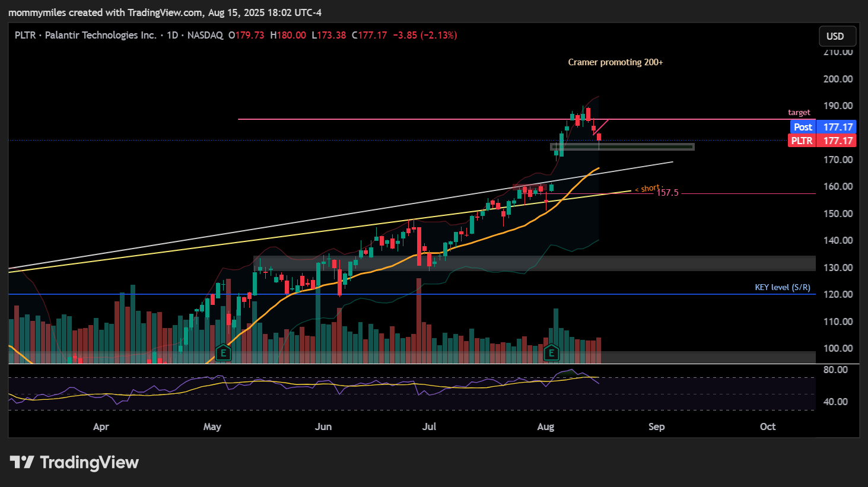Click the earnings E marker near August
This screenshot has height=487, width=868.
pyautogui.click(x=551, y=354)
